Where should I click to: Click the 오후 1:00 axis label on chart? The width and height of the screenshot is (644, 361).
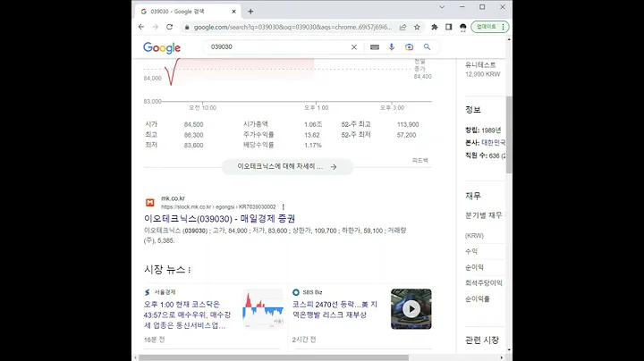317,107
